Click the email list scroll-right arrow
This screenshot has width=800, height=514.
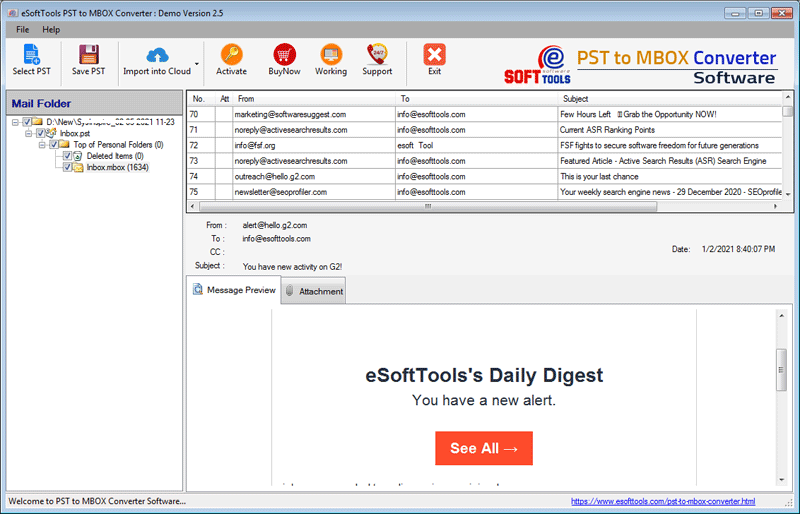pos(776,206)
